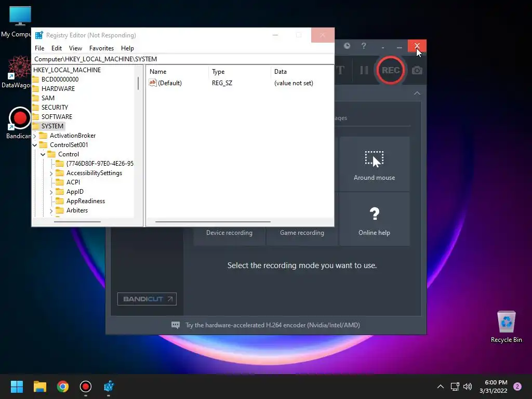This screenshot has height=399, width=532.
Task: Start recording with the Bandicam REC button
Action: tap(391, 70)
